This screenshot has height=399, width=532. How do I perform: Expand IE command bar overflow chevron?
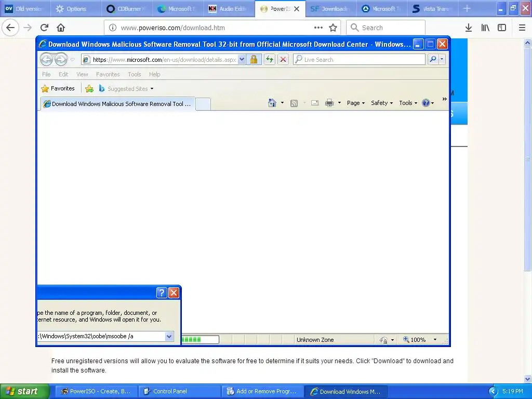(445, 99)
